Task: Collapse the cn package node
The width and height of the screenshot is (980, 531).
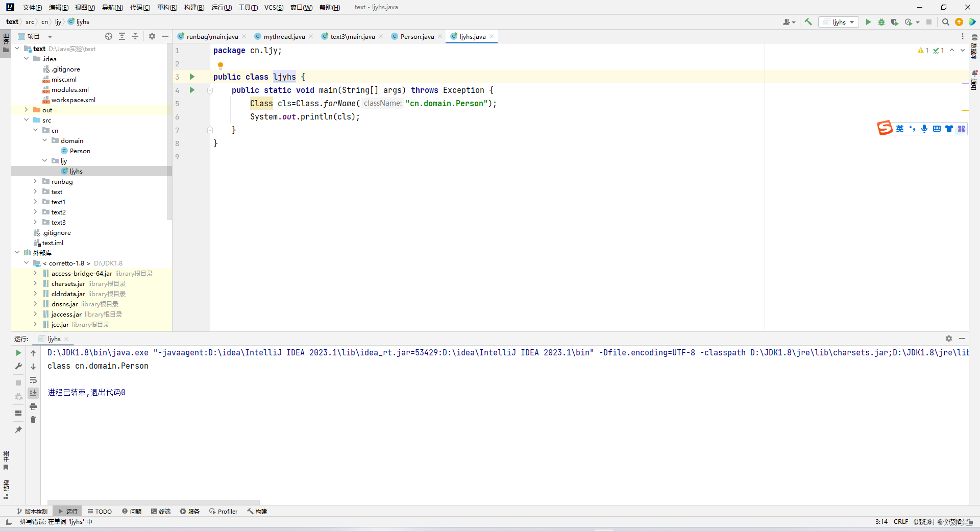Action: click(35, 130)
